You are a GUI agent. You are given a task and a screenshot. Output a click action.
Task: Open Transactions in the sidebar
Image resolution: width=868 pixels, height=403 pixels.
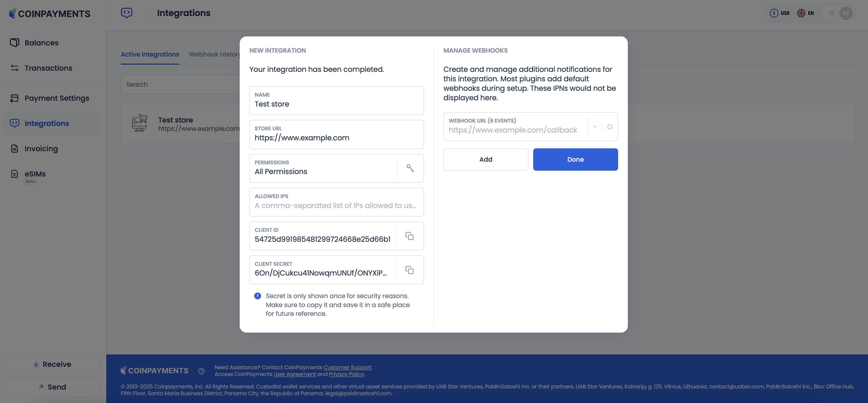tap(48, 68)
